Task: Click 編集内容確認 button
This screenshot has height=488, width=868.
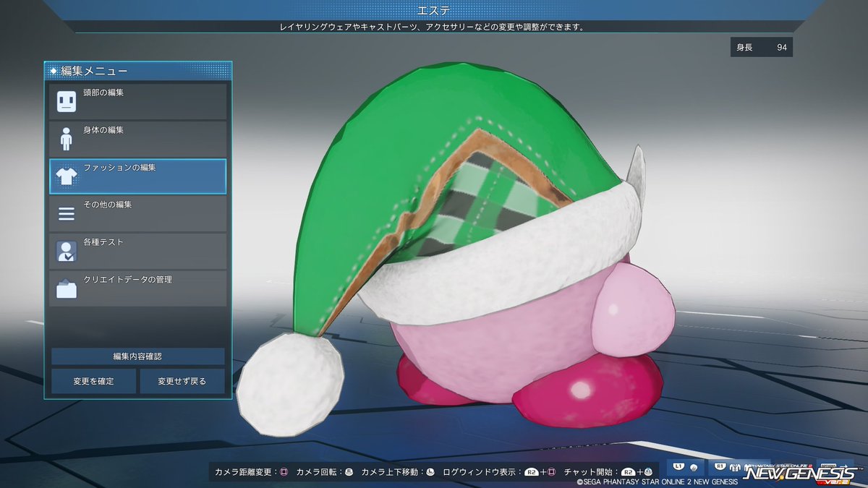Action: [137, 356]
